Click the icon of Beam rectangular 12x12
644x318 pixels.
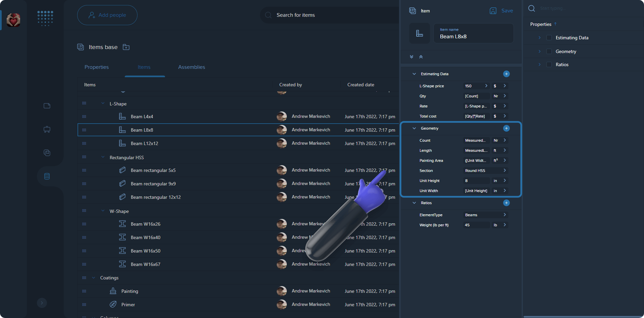[x=122, y=197]
